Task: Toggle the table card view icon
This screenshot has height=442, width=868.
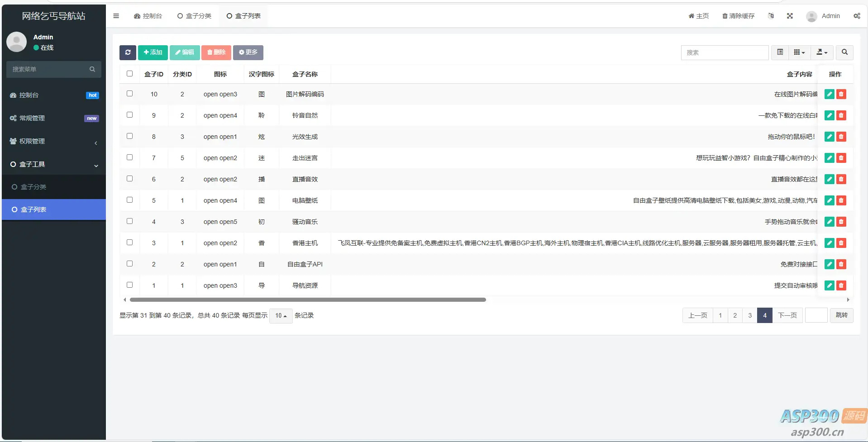Action: tap(780, 52)
